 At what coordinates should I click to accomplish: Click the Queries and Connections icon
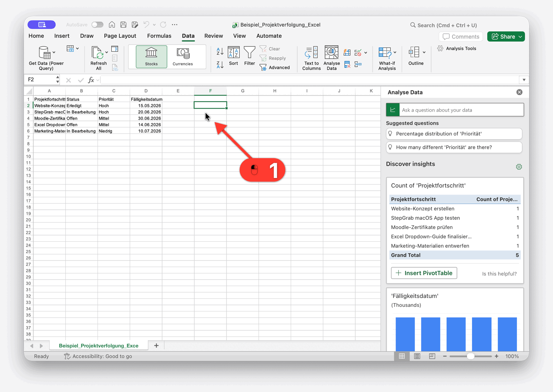click(115, 49)
